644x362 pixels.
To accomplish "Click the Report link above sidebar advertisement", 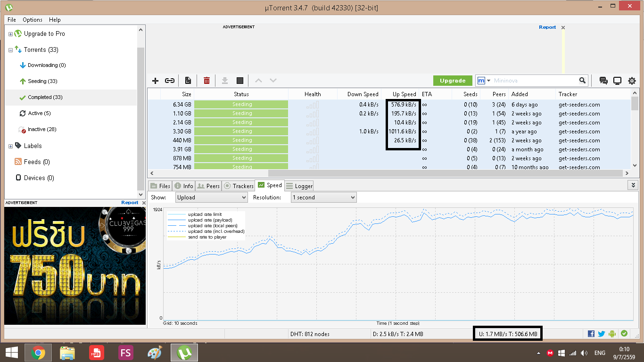I will [130, 203].
